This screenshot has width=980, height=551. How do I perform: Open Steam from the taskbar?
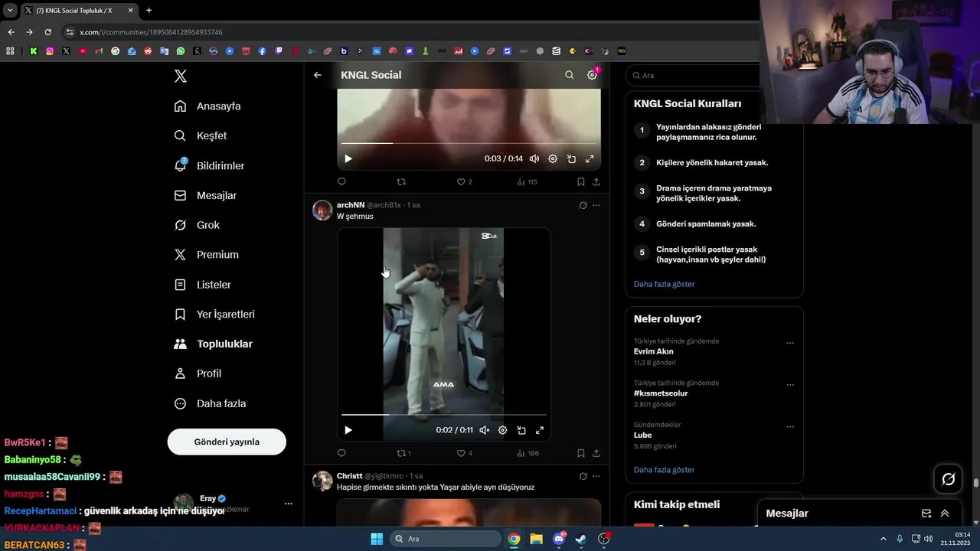581,539
